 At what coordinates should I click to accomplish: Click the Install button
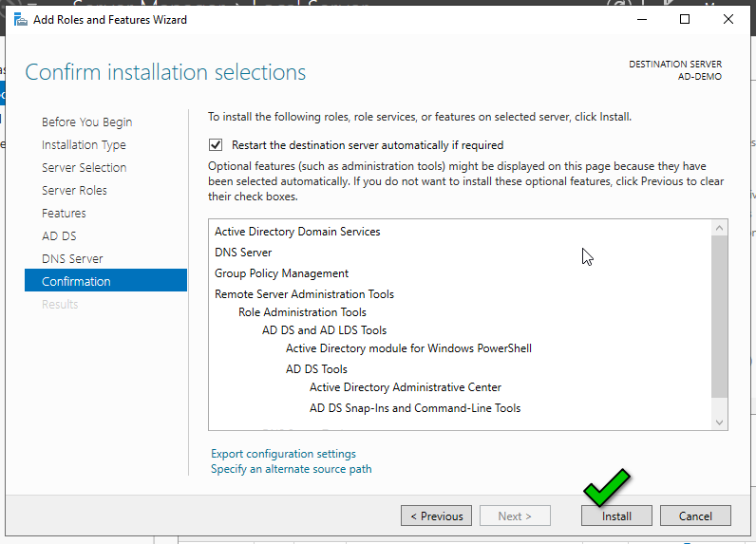[616, 516]
